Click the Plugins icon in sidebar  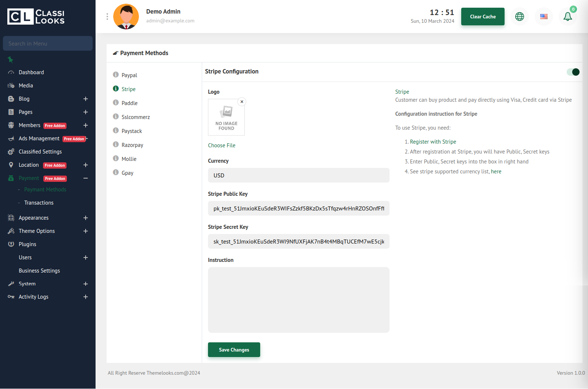[x=11, y=244]
